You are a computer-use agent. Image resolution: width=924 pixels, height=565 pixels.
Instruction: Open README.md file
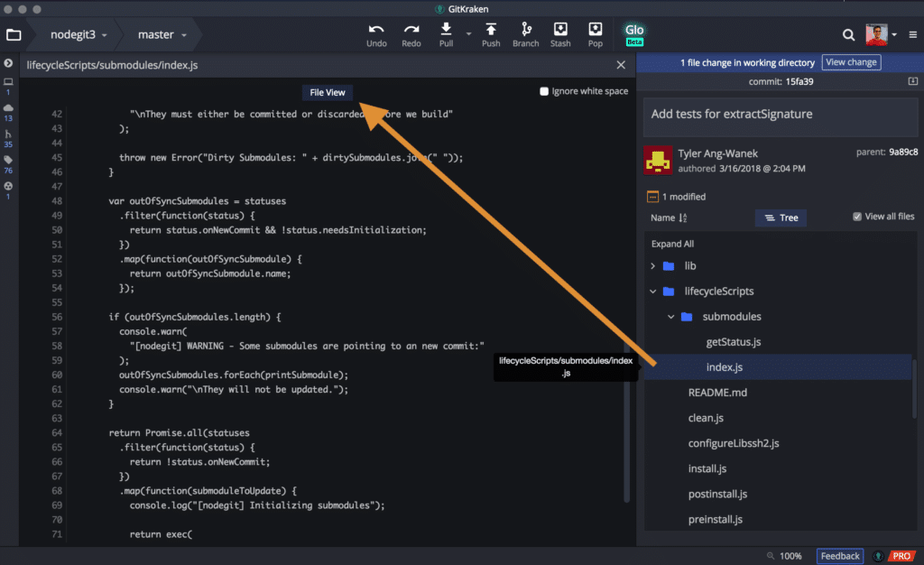point(717,393)
